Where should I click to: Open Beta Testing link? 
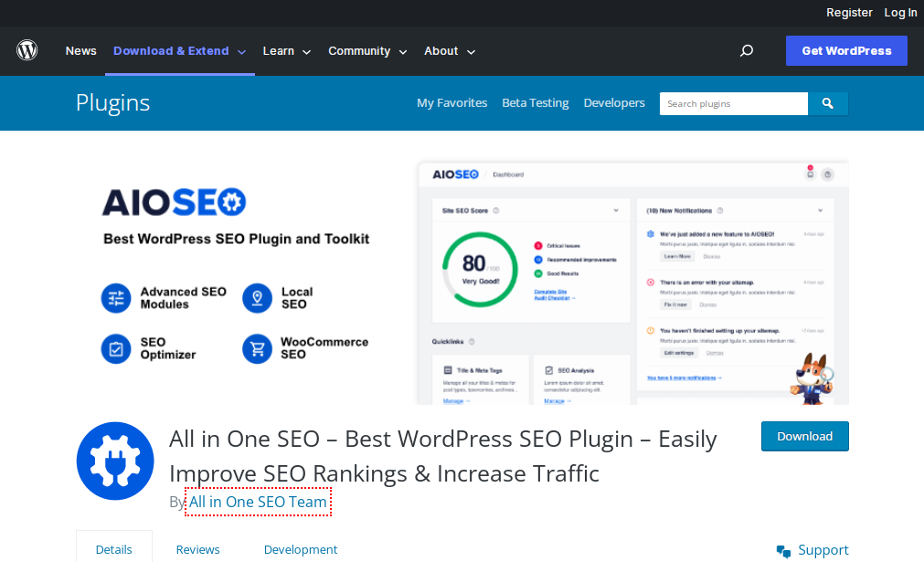535,103
